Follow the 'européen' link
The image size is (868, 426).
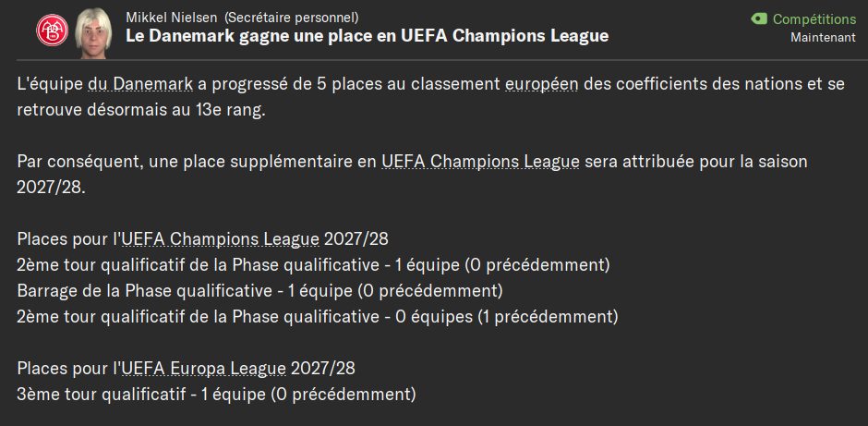[542, 85]
